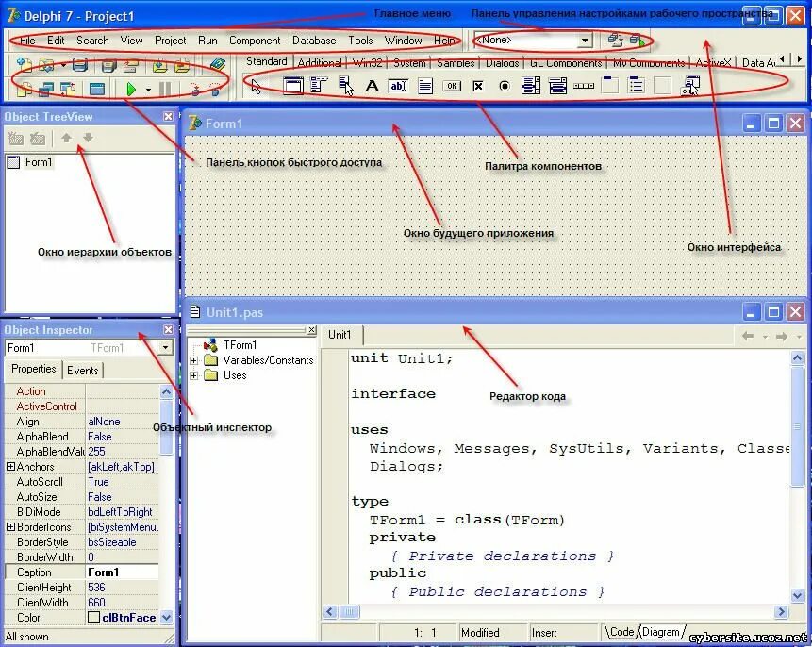Close the code explorer pane
Image resolution: width=812 pixels, height=647 pixels.
[311, 329]
